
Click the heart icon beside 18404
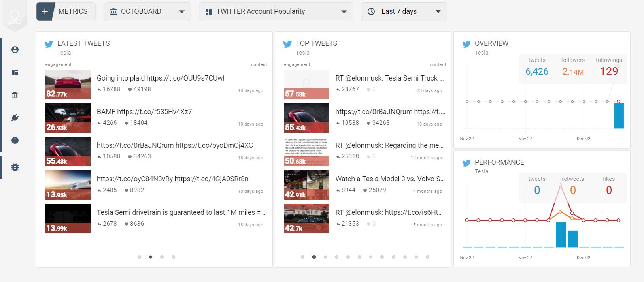(127, 123)
